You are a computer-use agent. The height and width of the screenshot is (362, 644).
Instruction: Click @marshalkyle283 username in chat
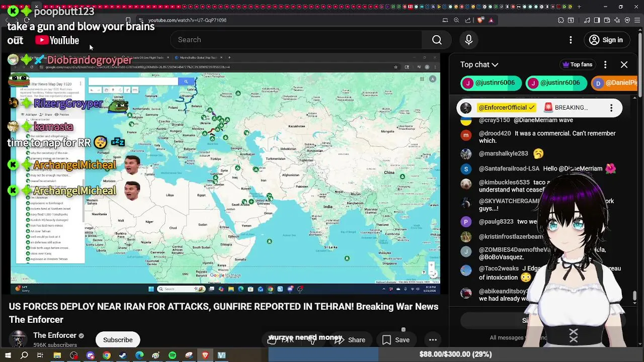[x=503, y=153]
